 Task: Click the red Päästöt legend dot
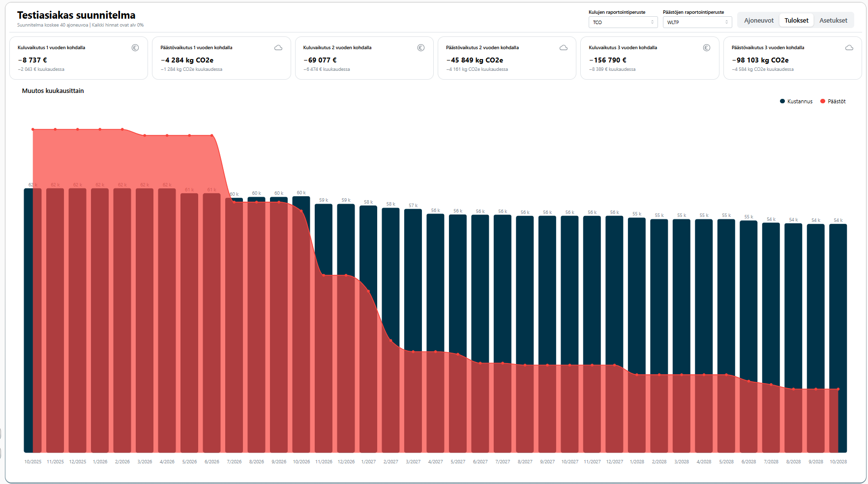pyautogui.click(x=823, y=101)
